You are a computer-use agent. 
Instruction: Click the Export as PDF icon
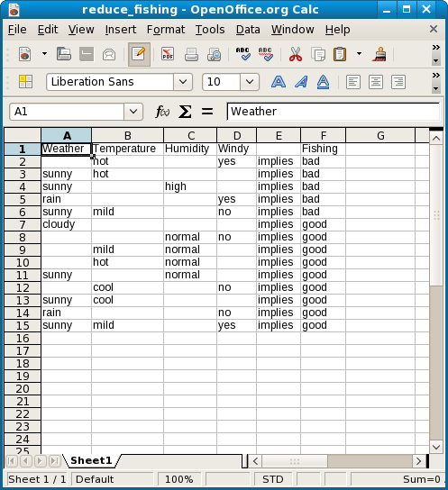click(x=168, y=54)
